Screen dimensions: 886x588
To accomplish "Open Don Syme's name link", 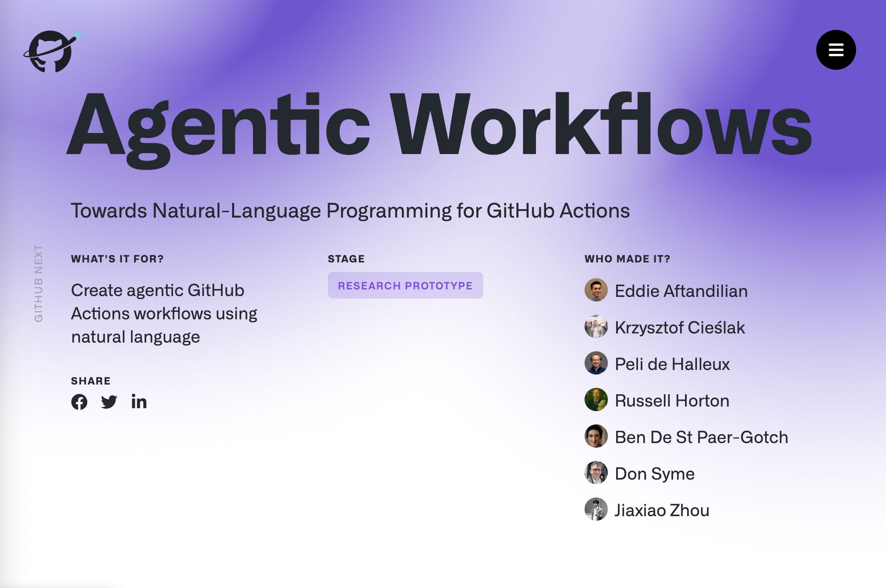I will click(654, 474).
